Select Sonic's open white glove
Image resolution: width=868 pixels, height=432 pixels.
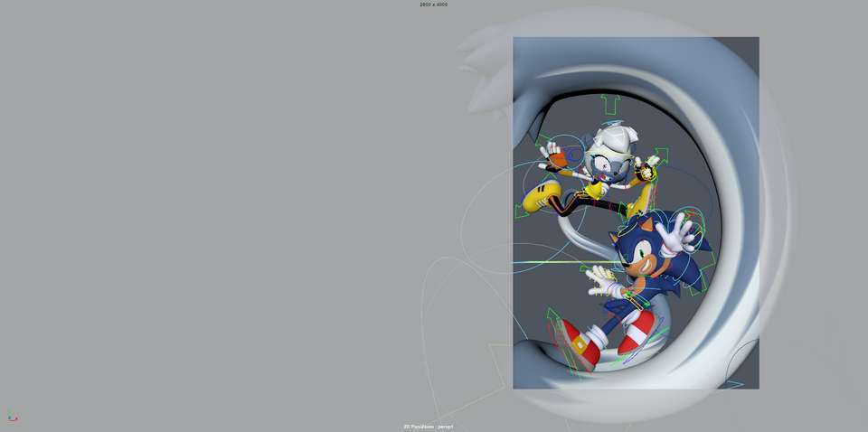point(675,237)
